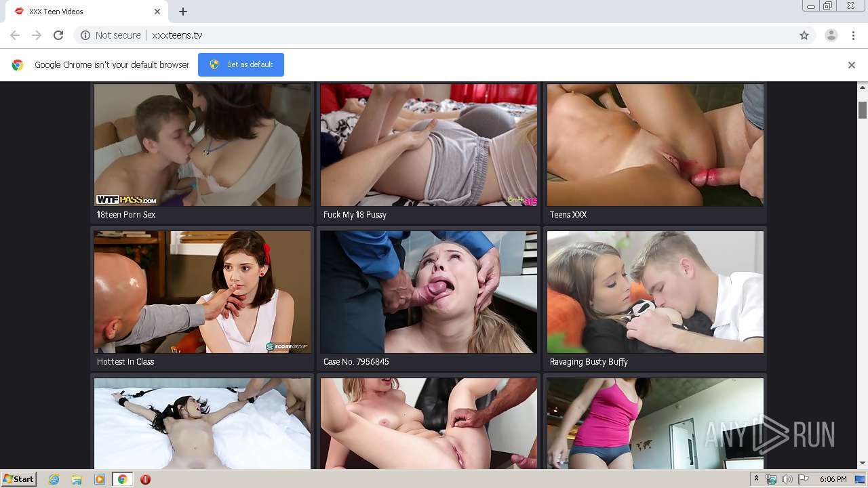The width and height of the screenshot is (868, 488).
Task: Open the Action Center flag icon
Action: (804, 479)
